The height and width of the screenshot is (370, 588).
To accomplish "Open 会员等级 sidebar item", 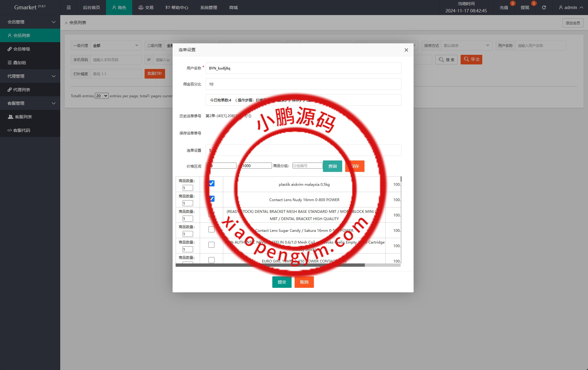I will pyautogui.click(x=22, y=49).
